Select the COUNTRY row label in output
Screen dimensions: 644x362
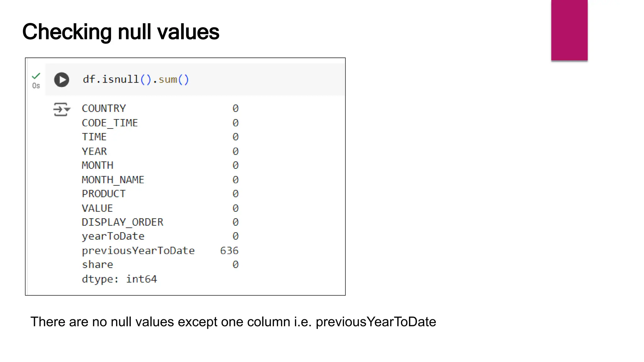pyautogui.click(x=104, y=108)
